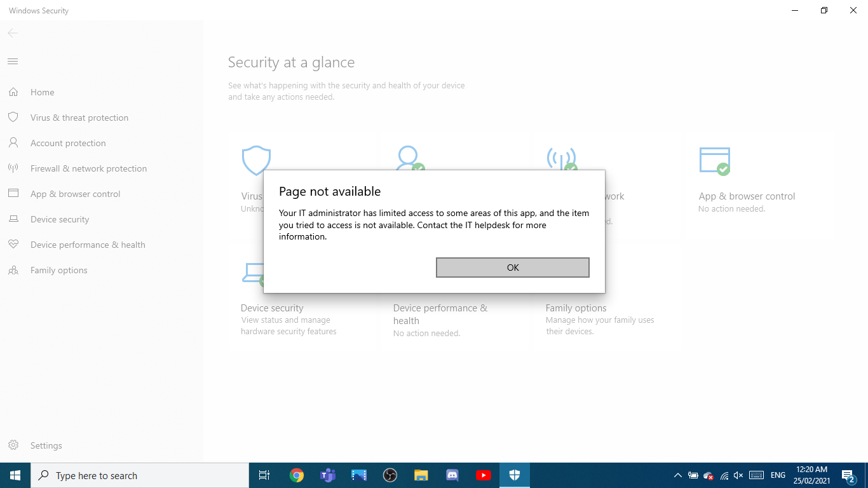Click the back arrow in Windows Security
This screenshot has height=488, width=868.
(x=13, y=33)
